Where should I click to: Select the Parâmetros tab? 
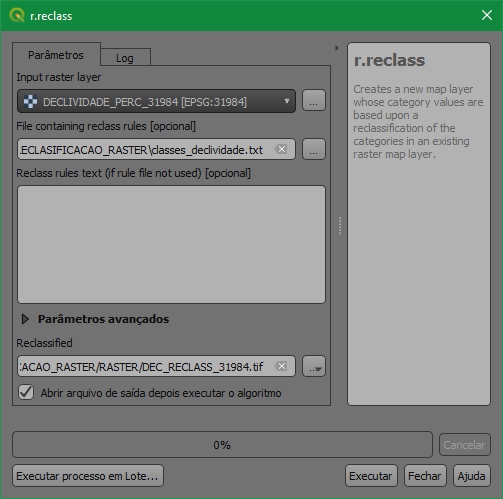56,55
